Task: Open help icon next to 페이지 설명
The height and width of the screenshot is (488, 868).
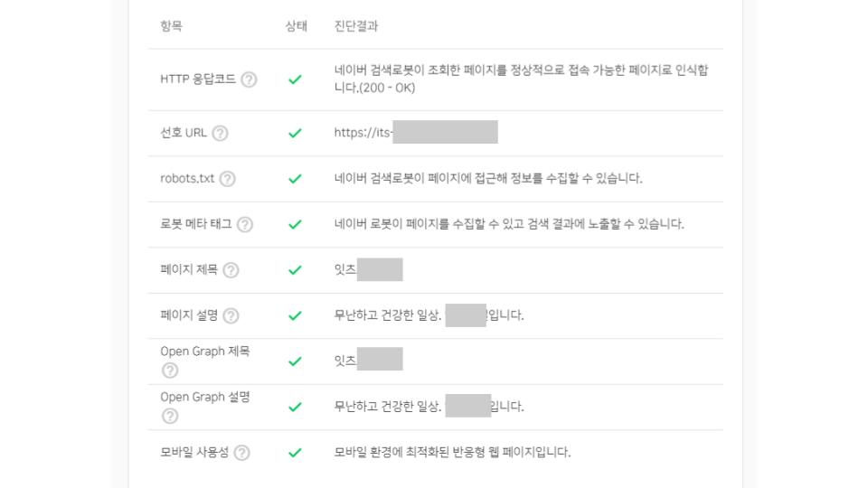Action: point(231,316)
